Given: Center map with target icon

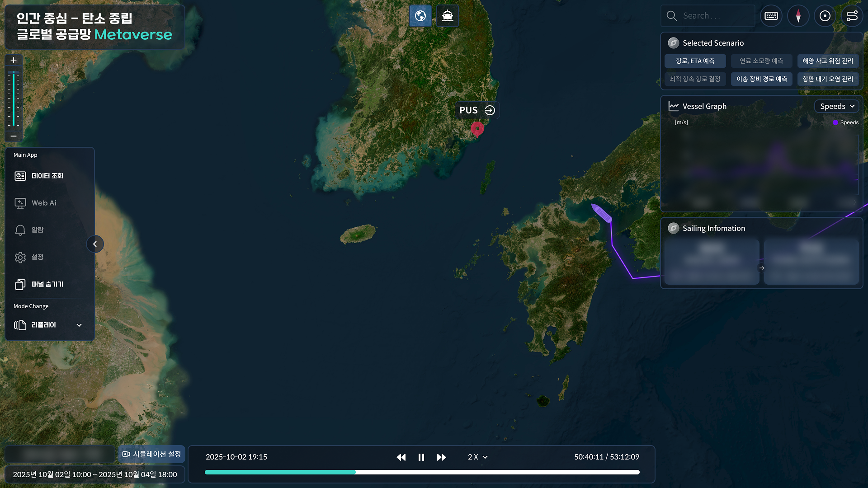Looking at the screenshot, I should [825, 16].
